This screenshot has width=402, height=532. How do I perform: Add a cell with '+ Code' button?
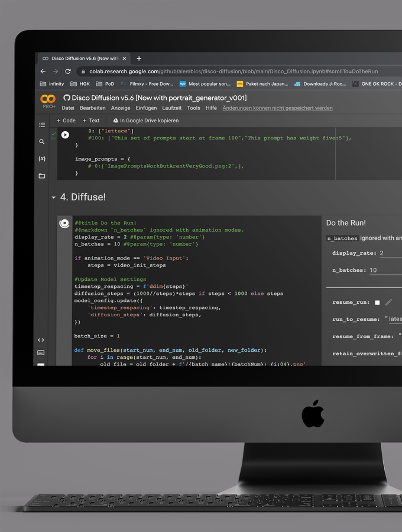[x=66, y=121]
